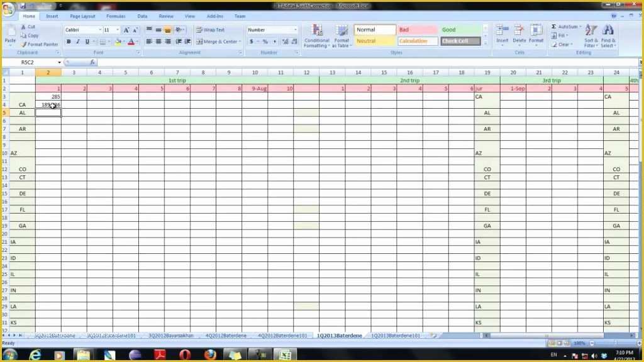Toggle Italic formatting

coord(77,42)
